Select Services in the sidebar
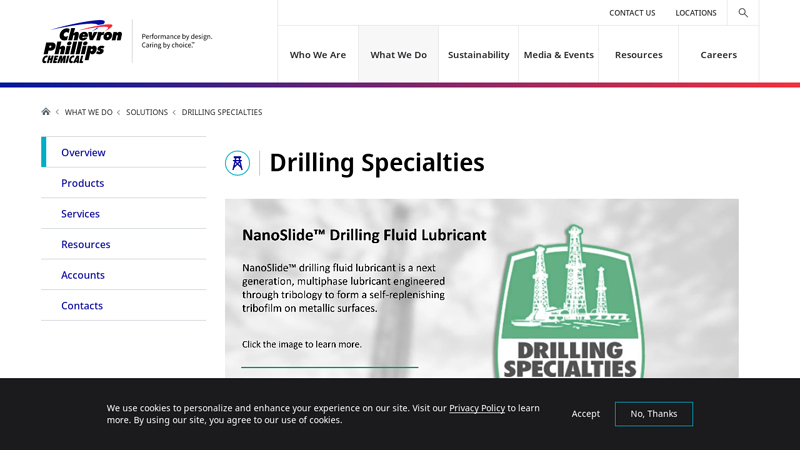 [123, 213]
